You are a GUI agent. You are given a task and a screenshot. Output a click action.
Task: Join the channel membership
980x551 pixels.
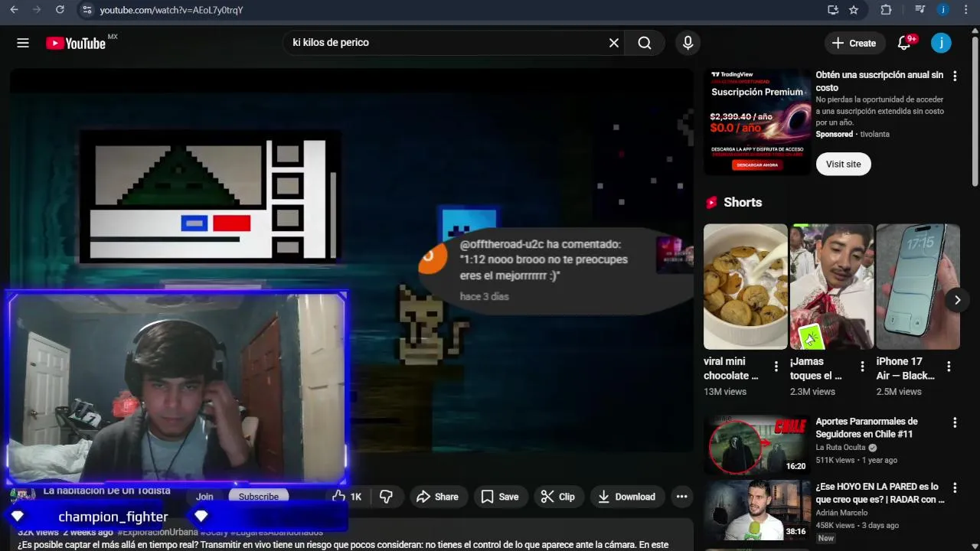[204, 497]
